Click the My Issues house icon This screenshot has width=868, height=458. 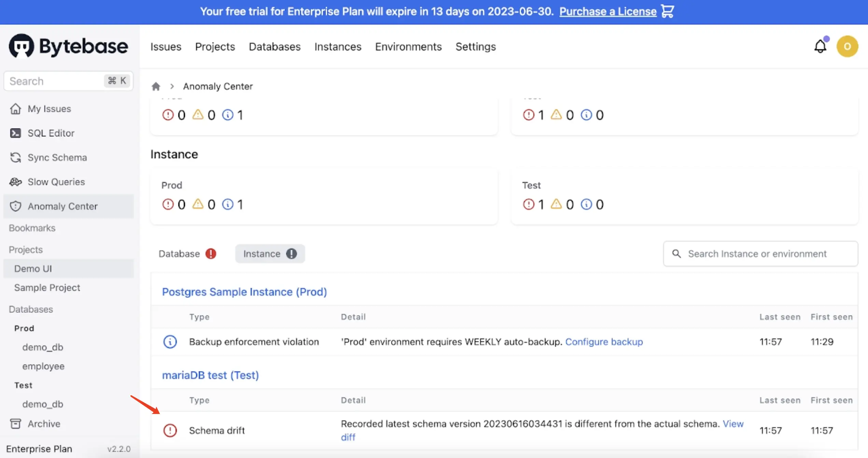[x=15, y=109]
